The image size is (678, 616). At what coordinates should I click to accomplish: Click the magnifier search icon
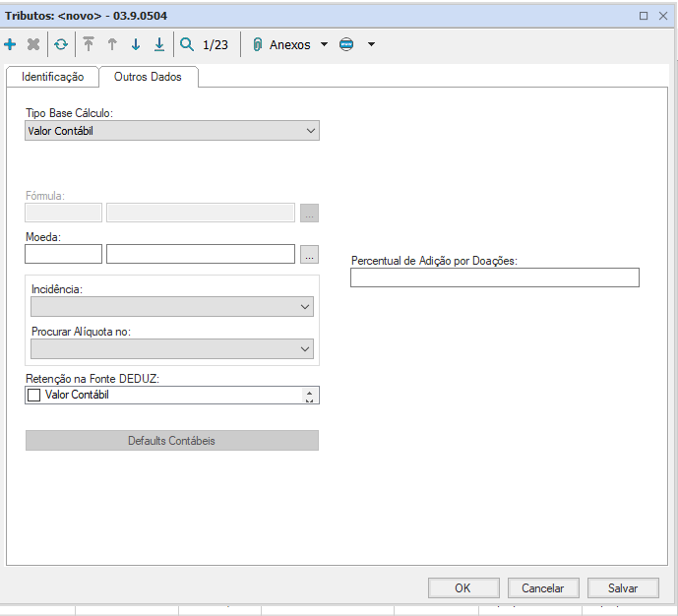click(x=187, y=44)
